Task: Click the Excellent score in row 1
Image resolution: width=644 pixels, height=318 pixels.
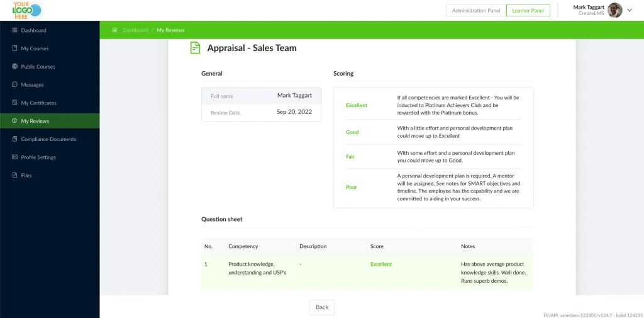Action: [381, 264]
